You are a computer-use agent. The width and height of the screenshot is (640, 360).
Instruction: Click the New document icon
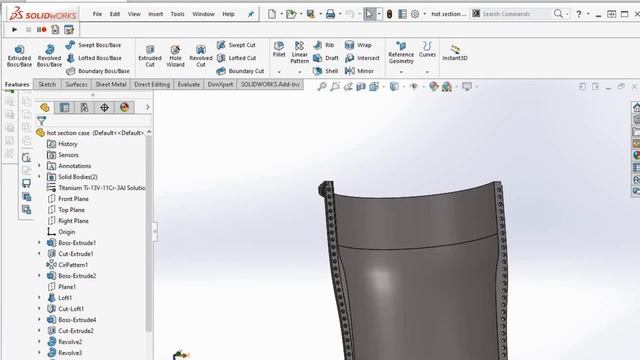pyautogui.click(x=272, y=14)
